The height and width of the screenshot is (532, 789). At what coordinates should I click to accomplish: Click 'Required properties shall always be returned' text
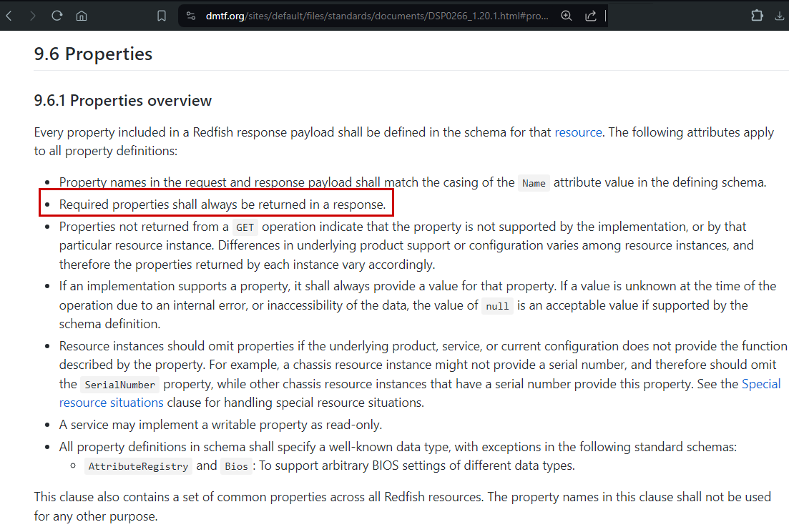pyautogui.click(x=222, y=205)
